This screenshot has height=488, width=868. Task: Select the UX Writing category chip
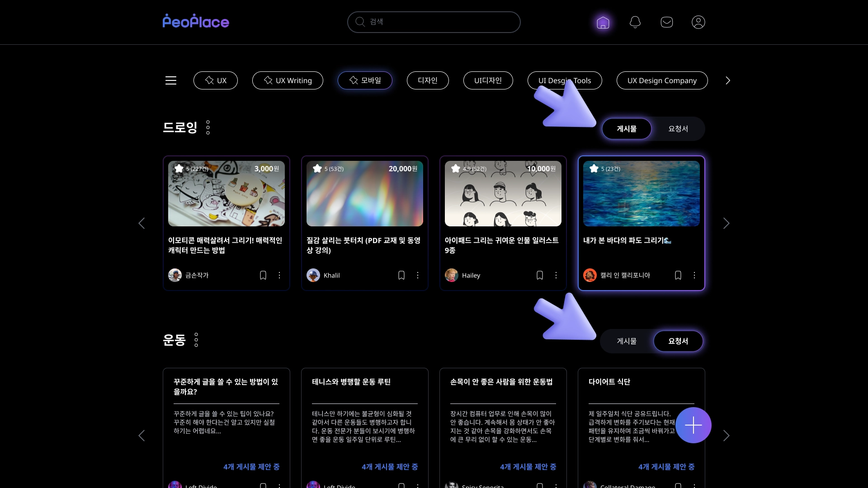pyautogui.click(x=288, y=80)
